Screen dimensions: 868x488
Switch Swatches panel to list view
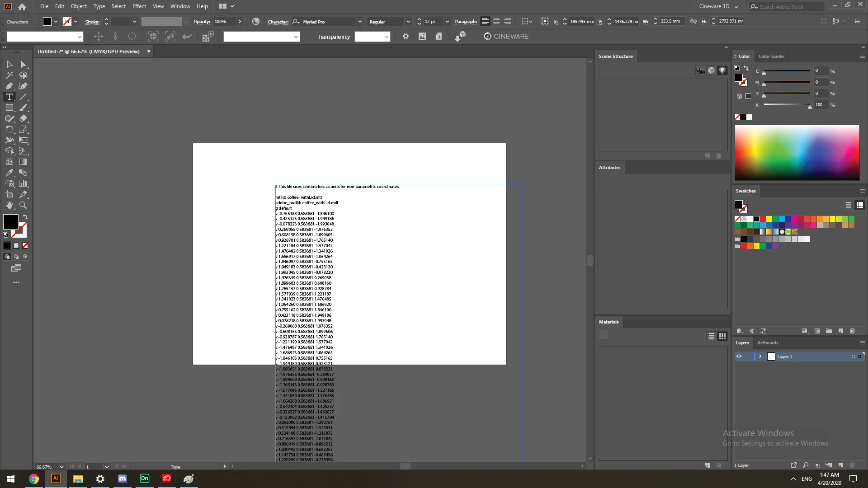(x=849, y=205)
